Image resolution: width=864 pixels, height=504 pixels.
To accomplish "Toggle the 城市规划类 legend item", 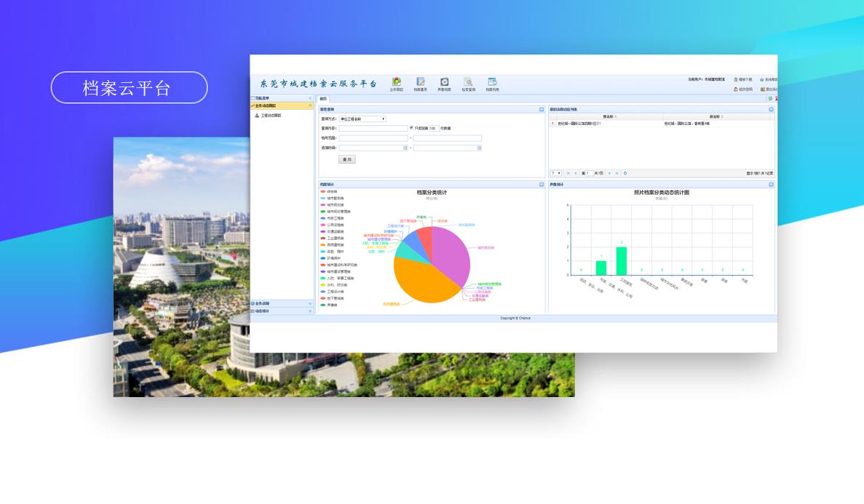I will click(332, 205).
